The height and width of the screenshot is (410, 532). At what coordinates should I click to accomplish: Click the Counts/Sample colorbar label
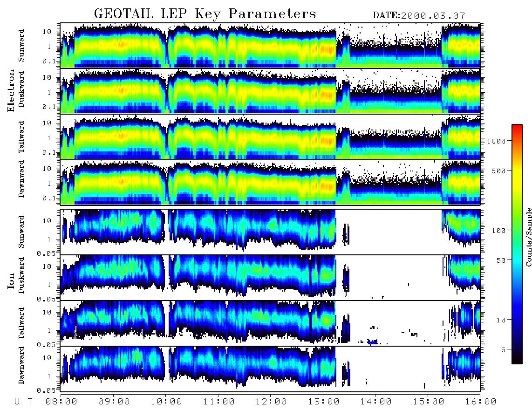528,237
